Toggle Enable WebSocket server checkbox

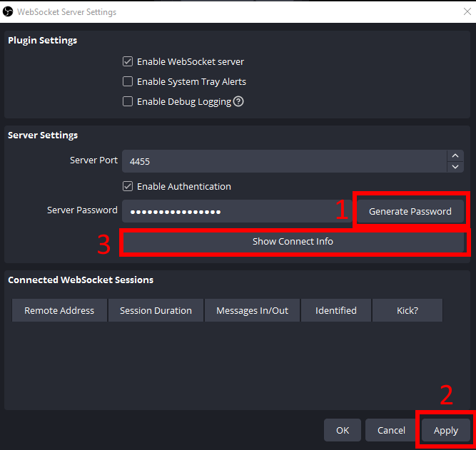[x=128, y=62]
